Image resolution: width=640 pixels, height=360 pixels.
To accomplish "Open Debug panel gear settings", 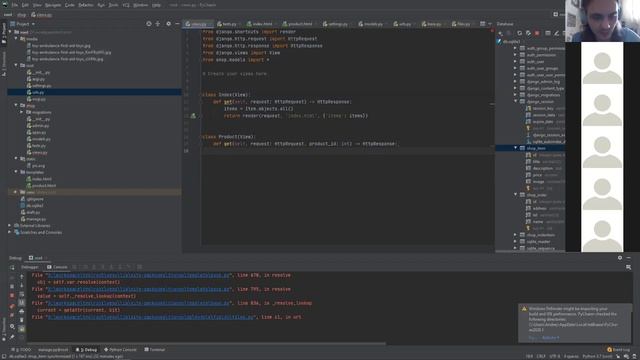I will pos(620,258).
